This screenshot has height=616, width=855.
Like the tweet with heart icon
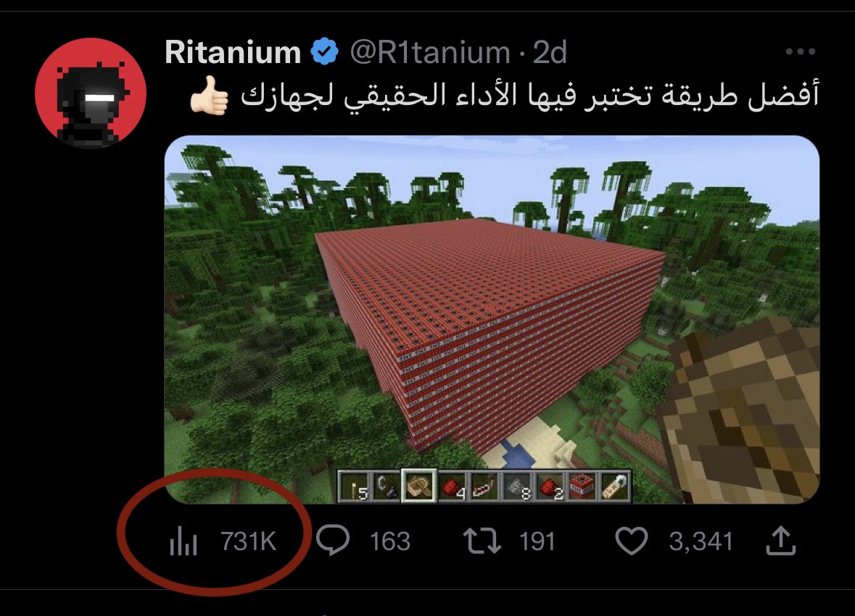click(632, 541)
